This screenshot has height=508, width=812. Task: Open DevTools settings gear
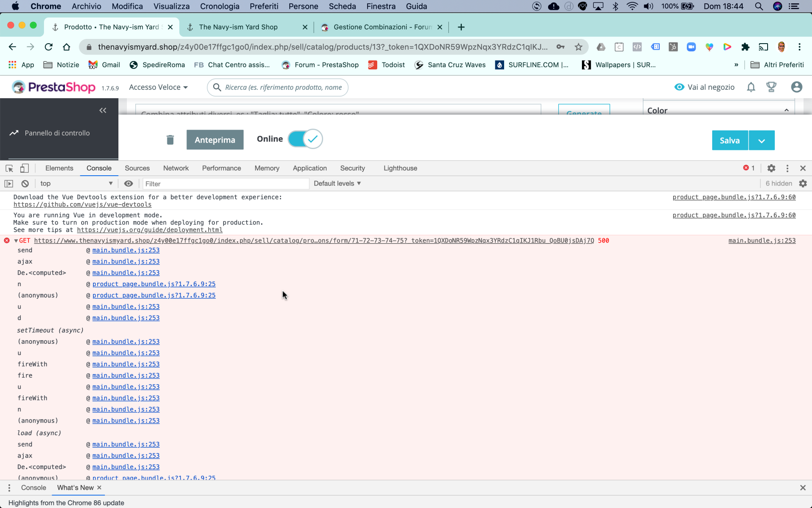[x=771, y=168]
